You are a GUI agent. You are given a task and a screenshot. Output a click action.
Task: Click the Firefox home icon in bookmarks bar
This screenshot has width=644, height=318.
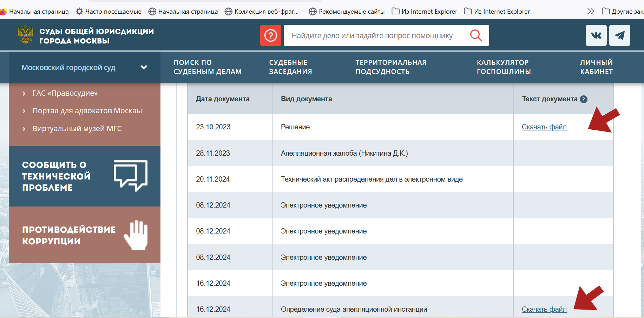4,11
